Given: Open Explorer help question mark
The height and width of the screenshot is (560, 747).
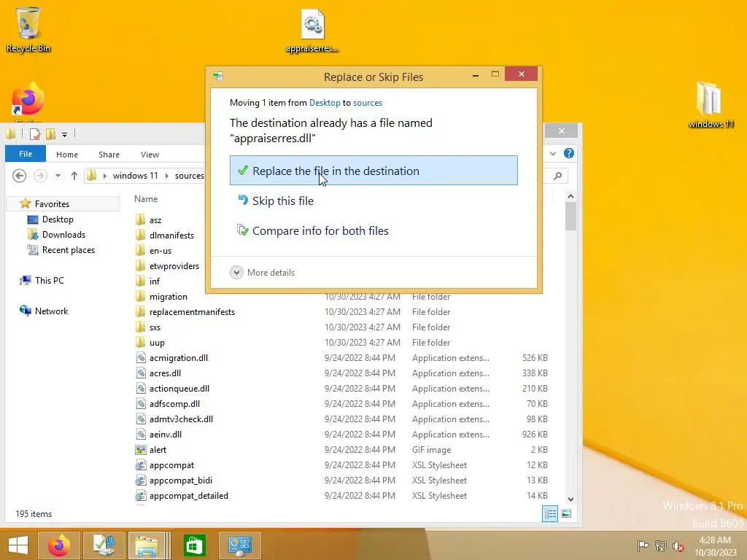Looking at the screenshot, I should [x=569, y=153].
